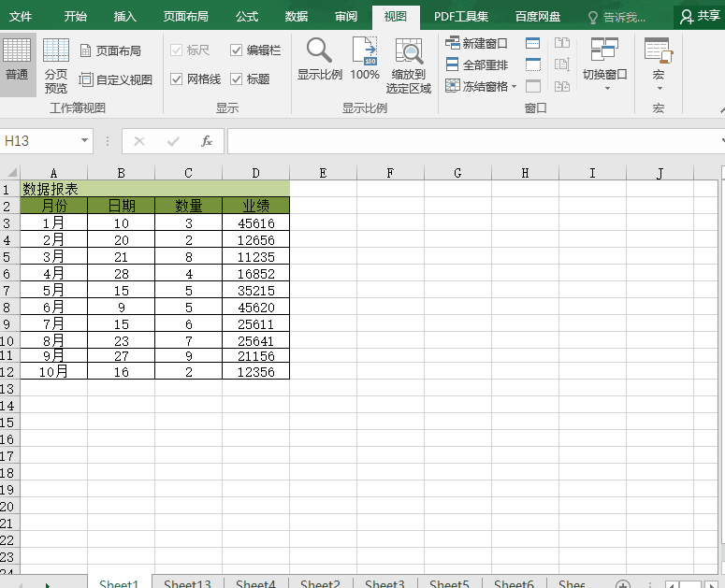Select cell with 数据报表 title

pos(155,189)
